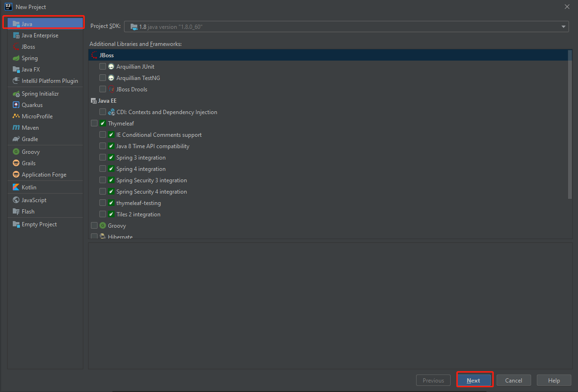Image resolution: width=578 pixels, height=392 pixels.
Task: Select the Grails framework icon
Action: (x=16, y=163)
